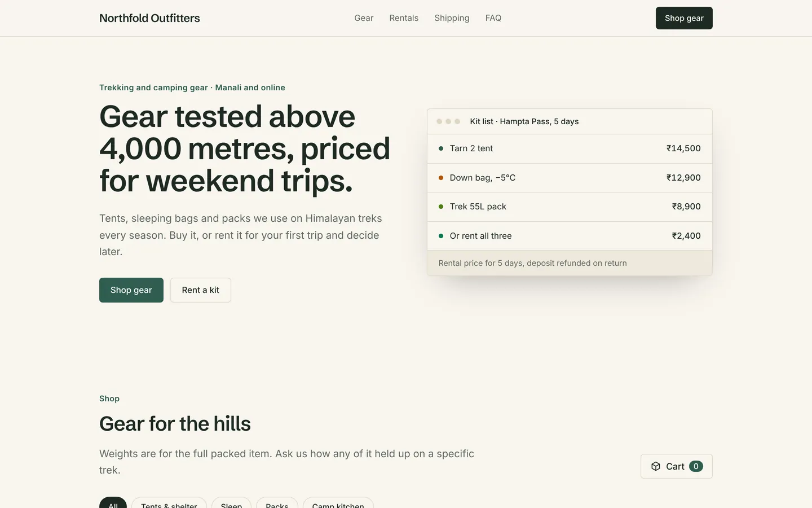
Task: Select the All filter chip
Action: tap(113, 503)
